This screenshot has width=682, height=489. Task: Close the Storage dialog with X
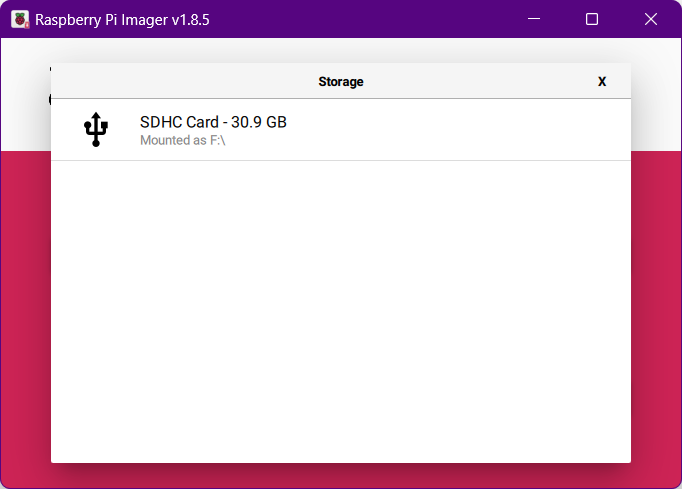[x=602, y=81]
